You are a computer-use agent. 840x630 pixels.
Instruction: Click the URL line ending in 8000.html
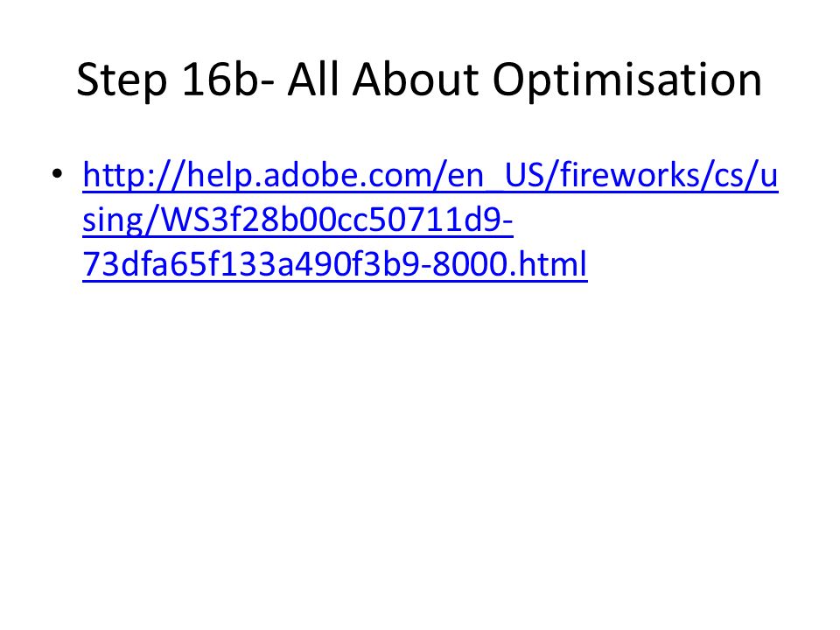335,264
